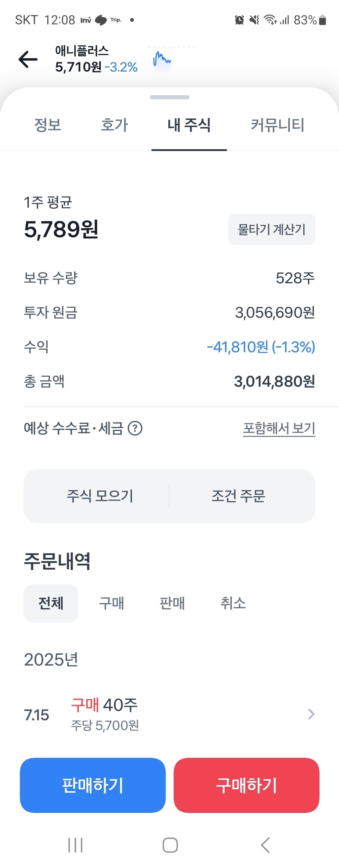Expand the 7.15 구매 40주 order chevron
339x868 pixels.
[x=311, y=714]
